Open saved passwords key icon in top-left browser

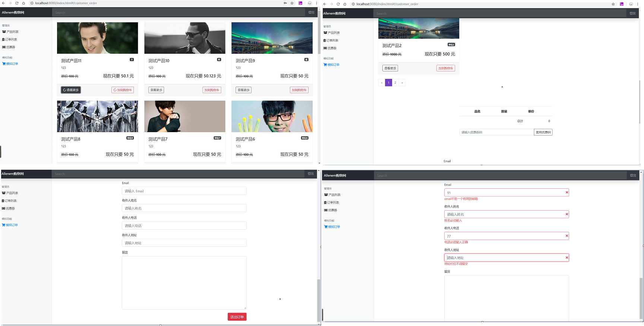(285, 3)
